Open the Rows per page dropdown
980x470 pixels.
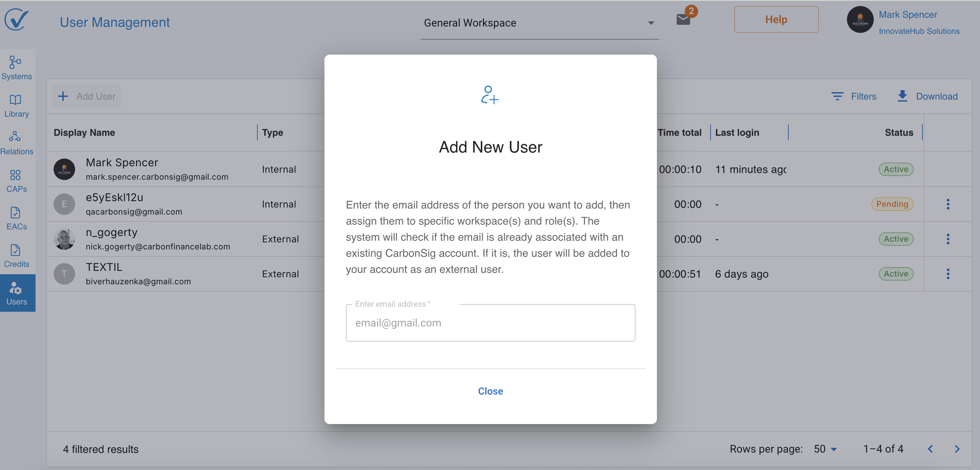pos(825,449)
